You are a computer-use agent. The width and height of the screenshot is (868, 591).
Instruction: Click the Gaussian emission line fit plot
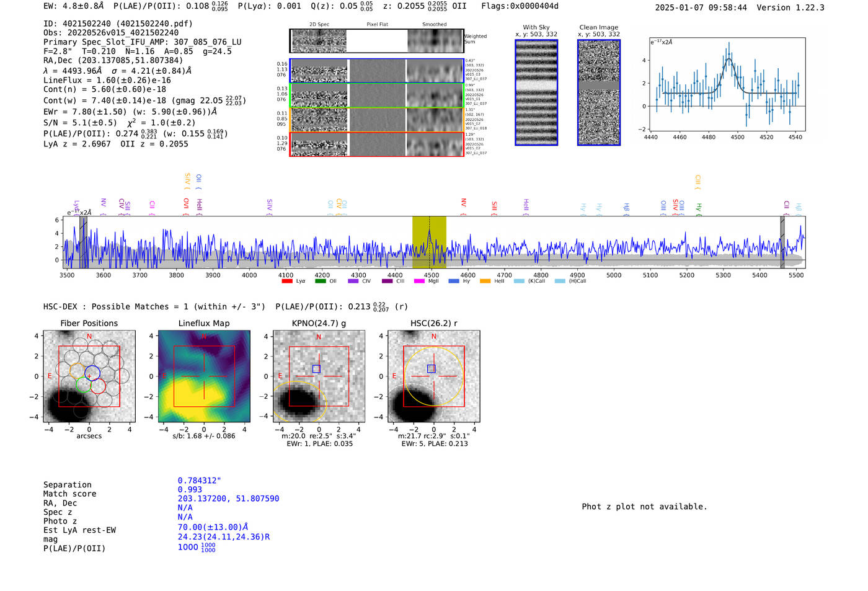pyautogui.click(x=727, y=84)
